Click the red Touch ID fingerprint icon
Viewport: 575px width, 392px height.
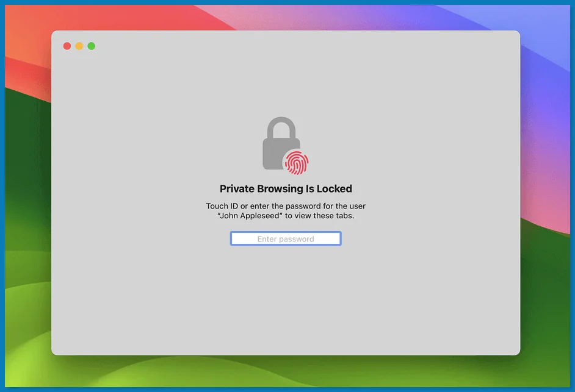click(297, 162)
